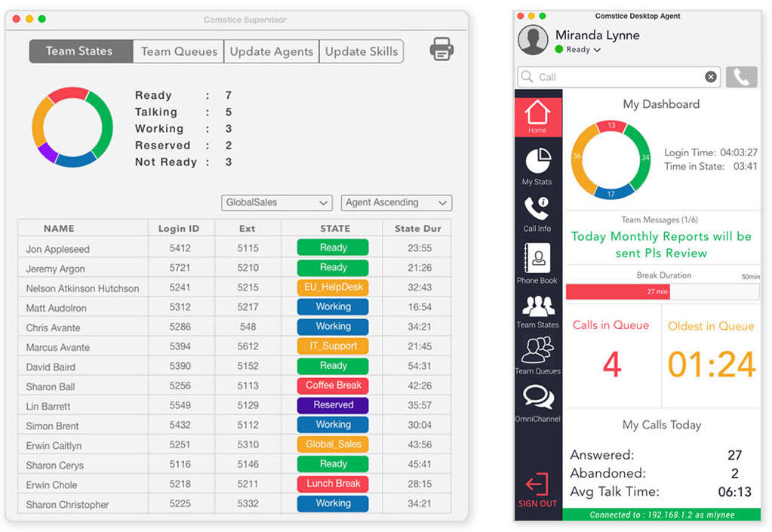This screenshot has height=532, width=772.
Task: Click the Answered calls value 27
Action: pos(734,455)
